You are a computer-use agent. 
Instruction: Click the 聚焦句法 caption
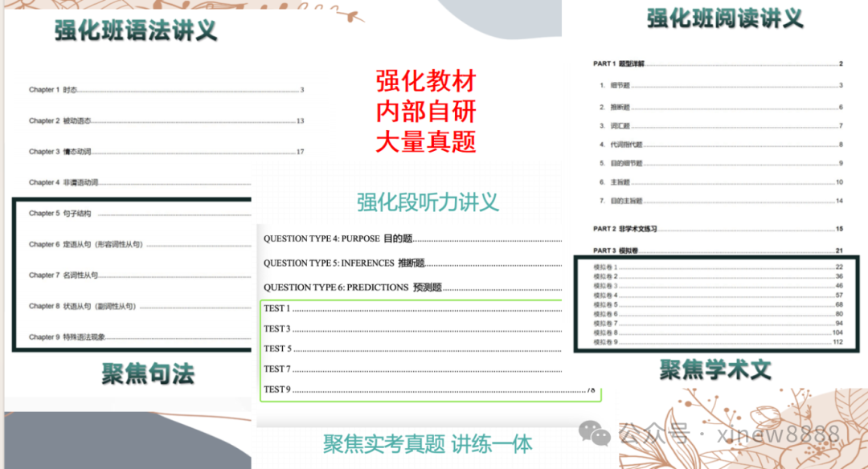point(148,373)
